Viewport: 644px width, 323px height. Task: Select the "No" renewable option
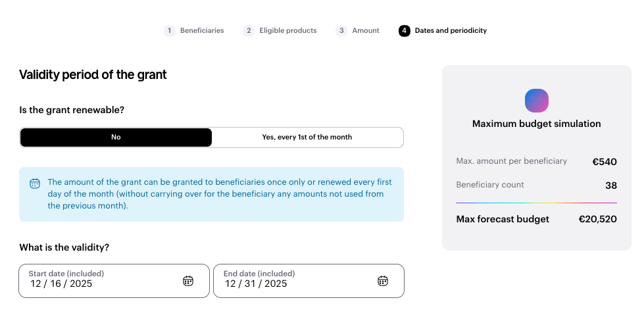click(116, 137)
